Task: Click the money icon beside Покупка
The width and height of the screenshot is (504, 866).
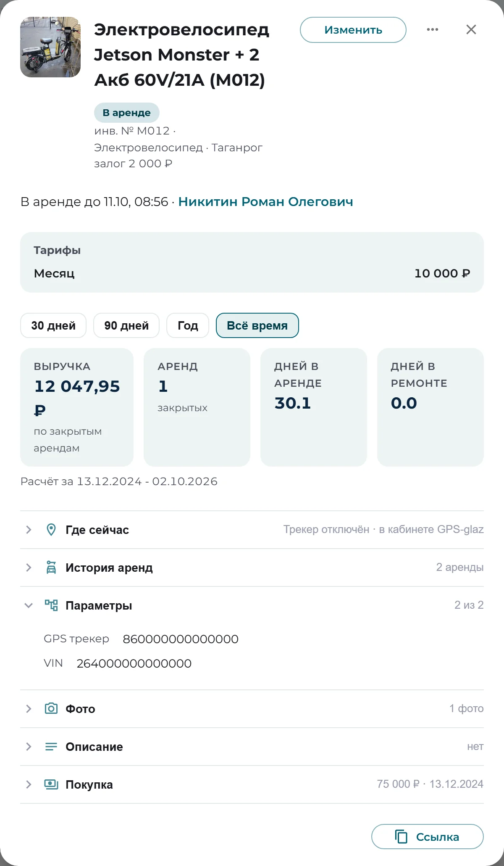Action: point(51,784)
